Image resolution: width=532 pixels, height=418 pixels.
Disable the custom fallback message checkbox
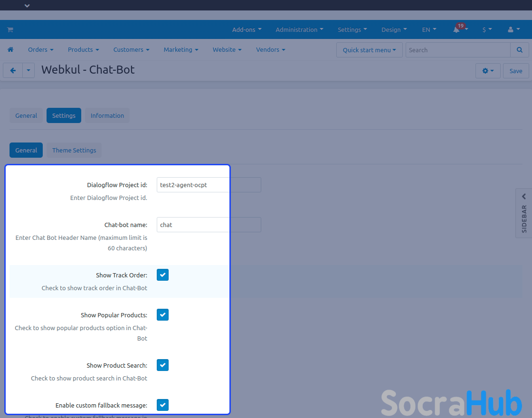coord(162,405)
